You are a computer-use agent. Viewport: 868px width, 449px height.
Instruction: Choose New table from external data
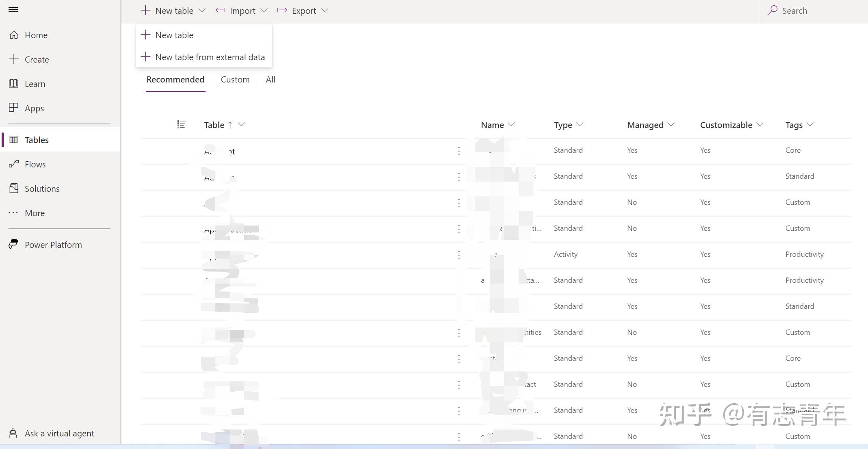click(x=210, y=57)
